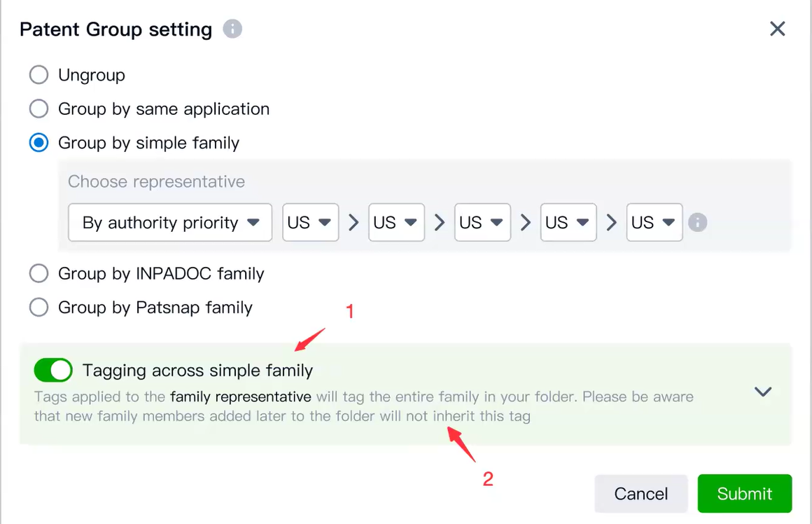Open the fifth US authority dropdown
This screenshot has height=524, width=812.
pos(654,223)
